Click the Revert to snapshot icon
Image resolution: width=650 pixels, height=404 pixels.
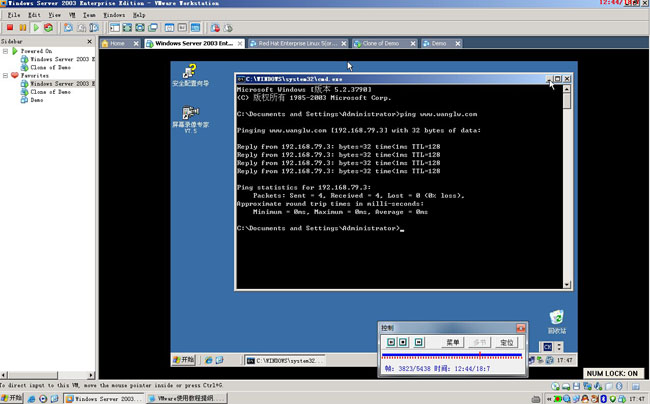coord(82,28)
